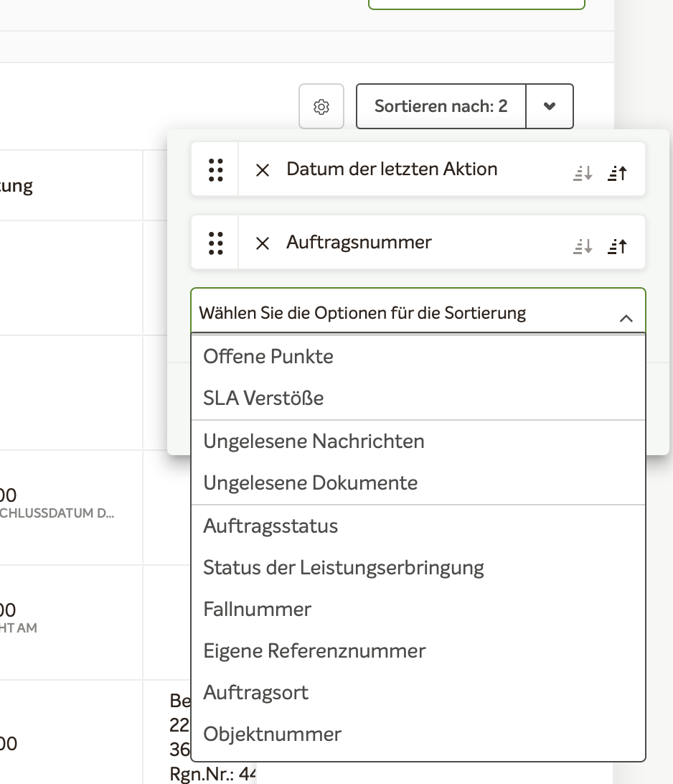This screenshot has width=673, height=784.
Task: Sort 'Datum der letzten Aktion' ascending
Action: pos(617,173)
